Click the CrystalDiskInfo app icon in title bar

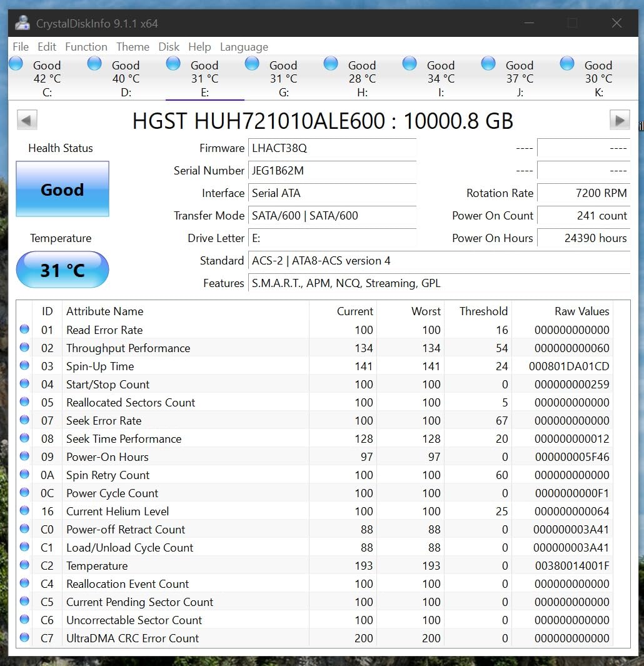coord(22,23)
